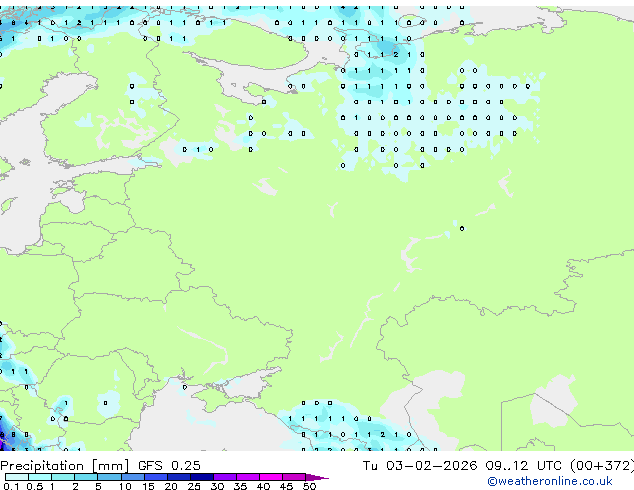Pick the blue legend swatch between 10 and 15
The image size is (634, 490).
(x=133, y=477)
